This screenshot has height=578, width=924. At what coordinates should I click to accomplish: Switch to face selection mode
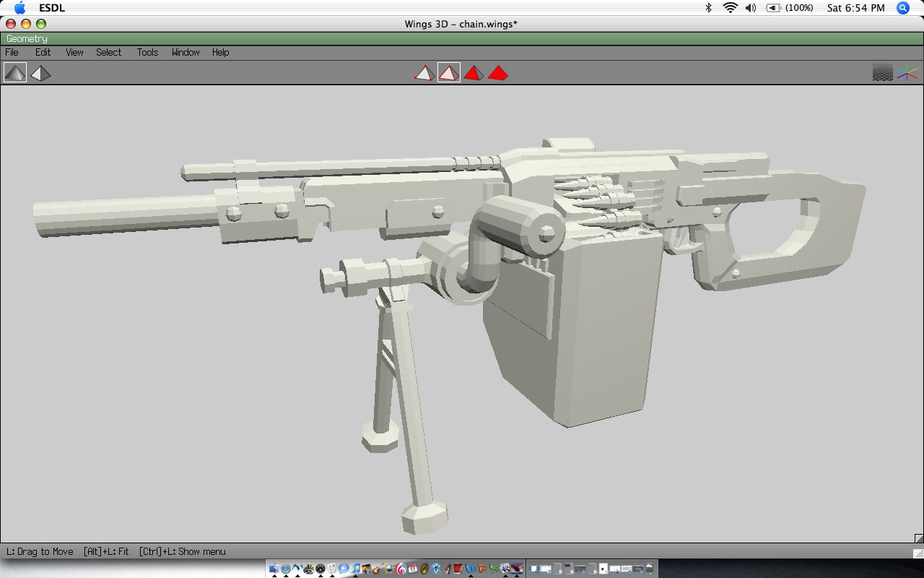tap(473, 72)
